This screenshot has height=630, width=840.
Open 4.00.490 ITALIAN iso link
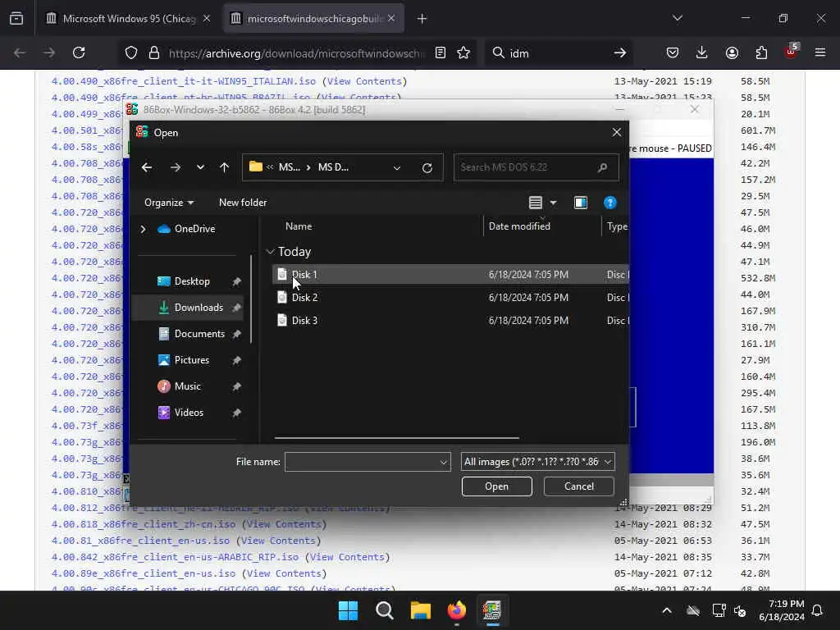[184, 81]
